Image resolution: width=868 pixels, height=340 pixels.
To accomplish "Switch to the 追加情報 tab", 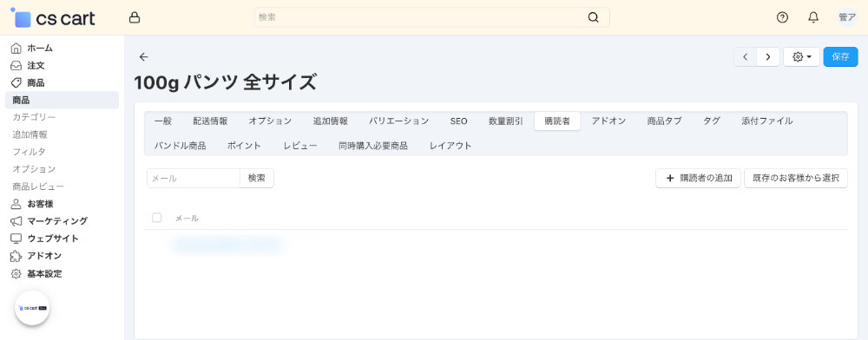I will coord(331,121).
